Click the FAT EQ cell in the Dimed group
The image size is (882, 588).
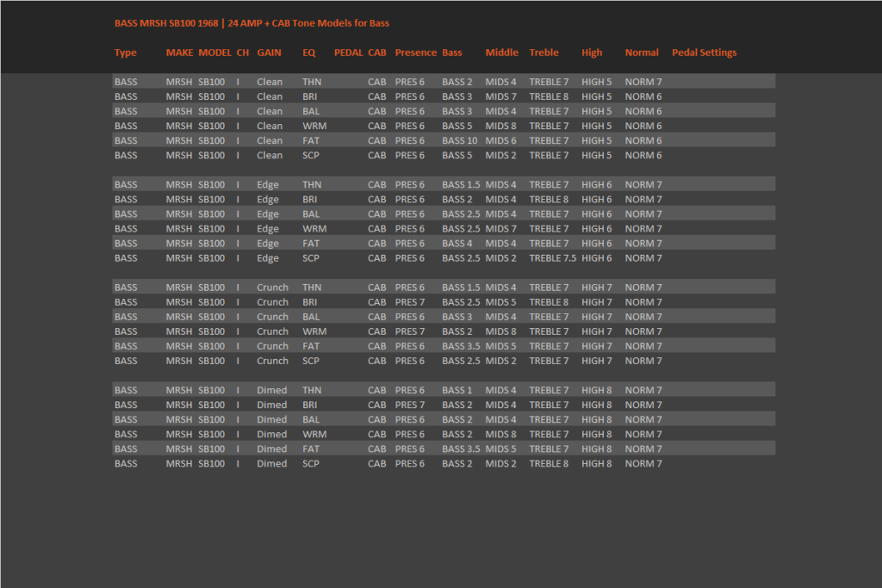310,449
